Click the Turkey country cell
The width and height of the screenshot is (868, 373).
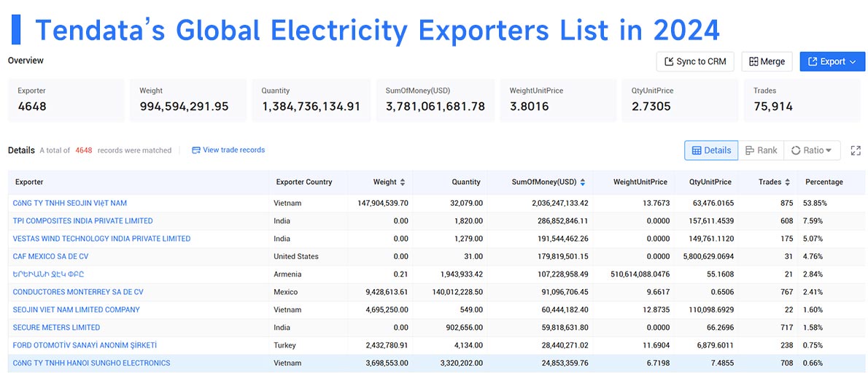click(x=284, y=345)
